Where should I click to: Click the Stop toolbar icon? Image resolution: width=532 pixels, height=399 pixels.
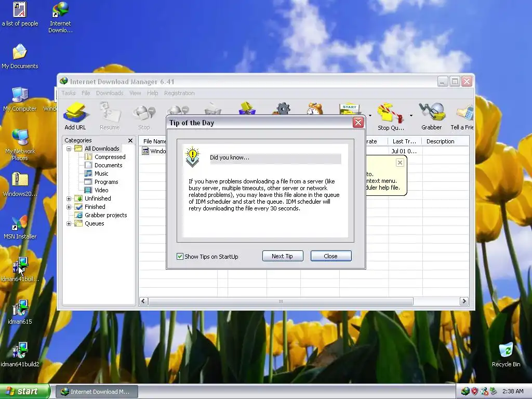(144, 116)
